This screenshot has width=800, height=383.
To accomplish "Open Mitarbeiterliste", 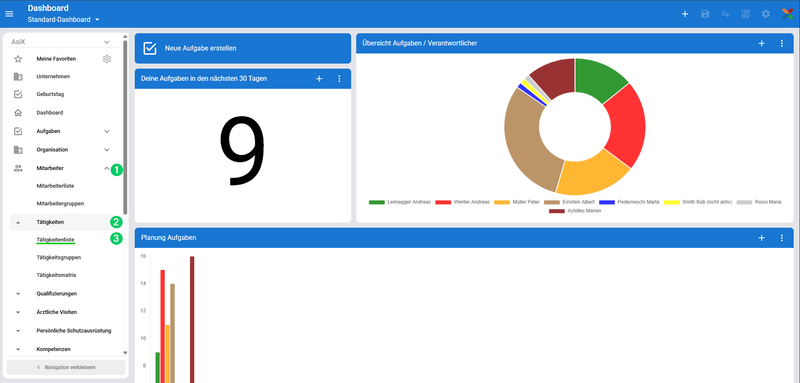I will [x=55, y=186].
